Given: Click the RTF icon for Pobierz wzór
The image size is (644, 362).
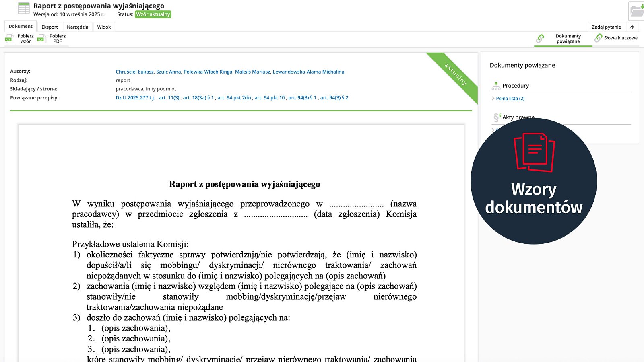Looking at the screenshot, I should tap(9, 39).
